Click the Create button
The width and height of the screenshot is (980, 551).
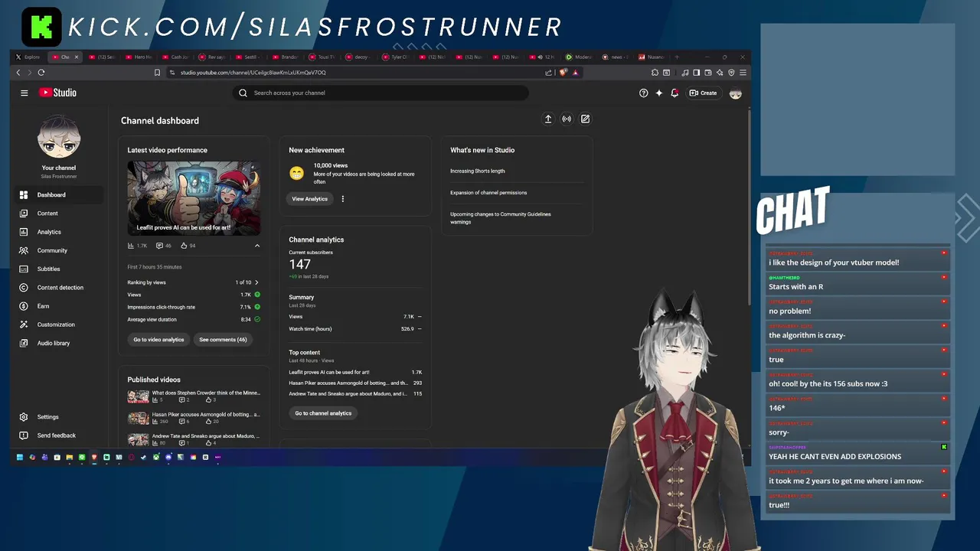[x=703, y=93]
